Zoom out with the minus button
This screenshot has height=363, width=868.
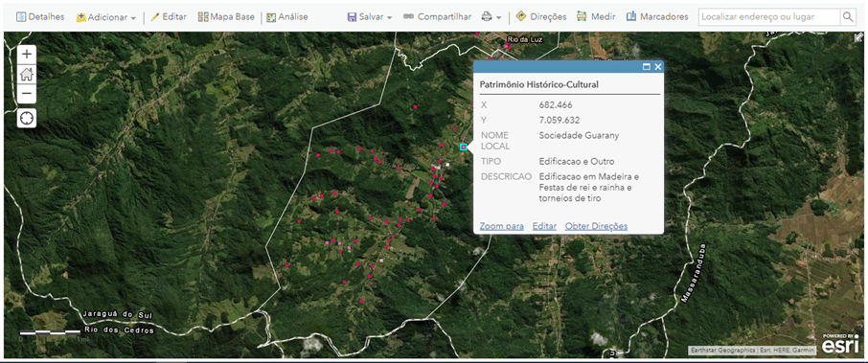click(27, 94)
